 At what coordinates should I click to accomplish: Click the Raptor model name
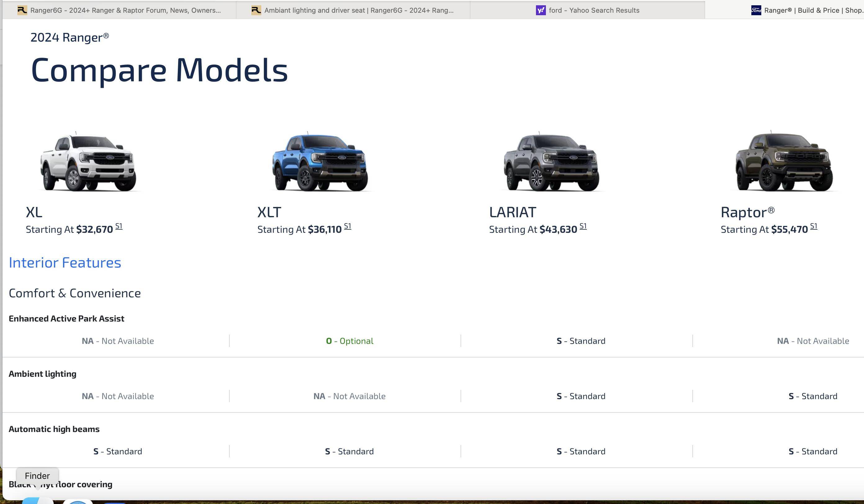point(747,212)
